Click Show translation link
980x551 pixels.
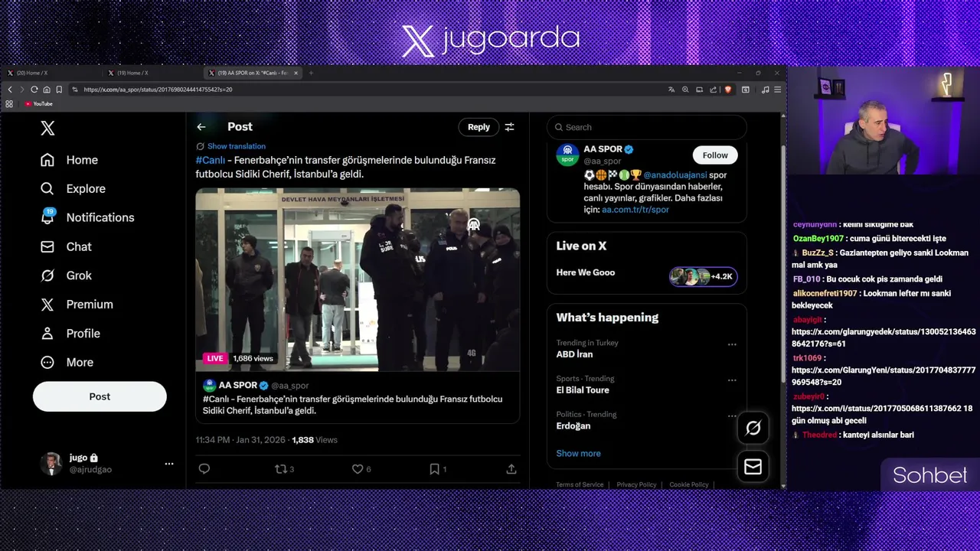tap(236, 146)
